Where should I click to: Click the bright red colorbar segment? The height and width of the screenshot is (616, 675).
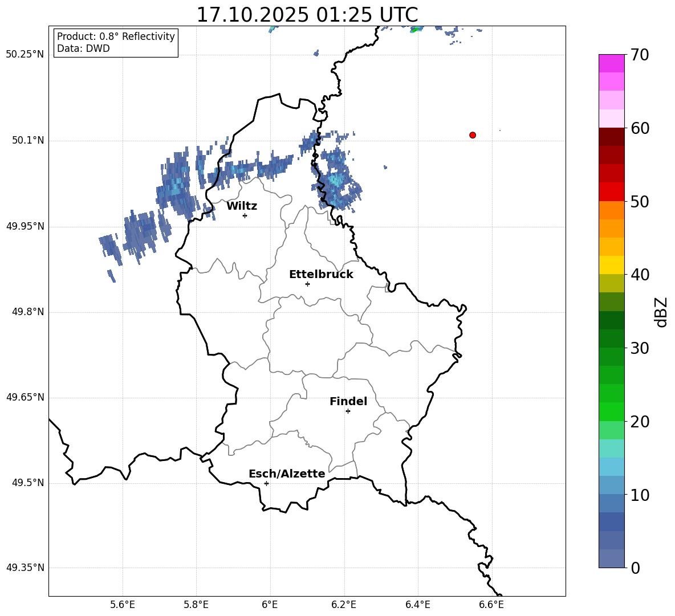coord(612,192)
